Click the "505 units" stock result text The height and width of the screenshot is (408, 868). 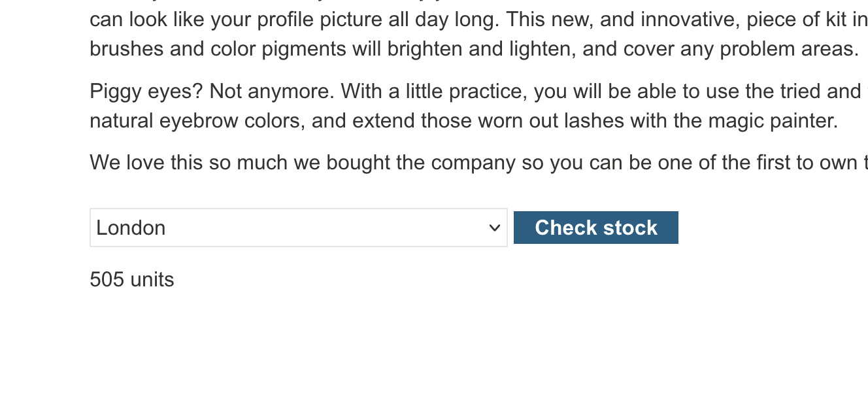[x=132, y=280]
